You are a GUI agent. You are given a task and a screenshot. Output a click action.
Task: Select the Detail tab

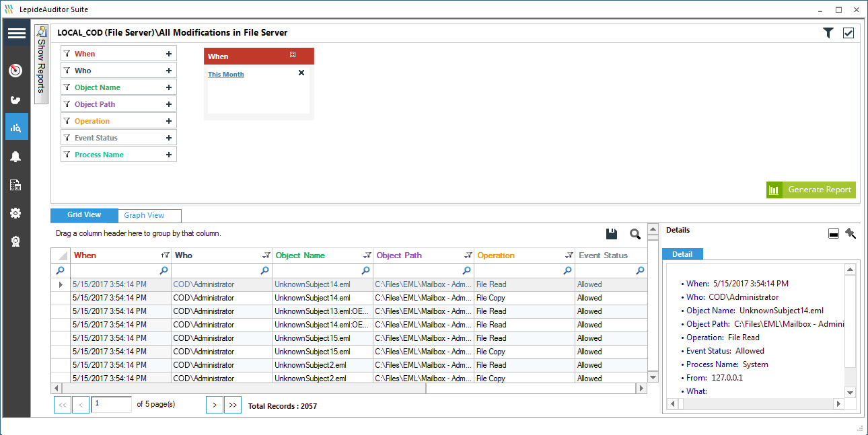[682, 254]
